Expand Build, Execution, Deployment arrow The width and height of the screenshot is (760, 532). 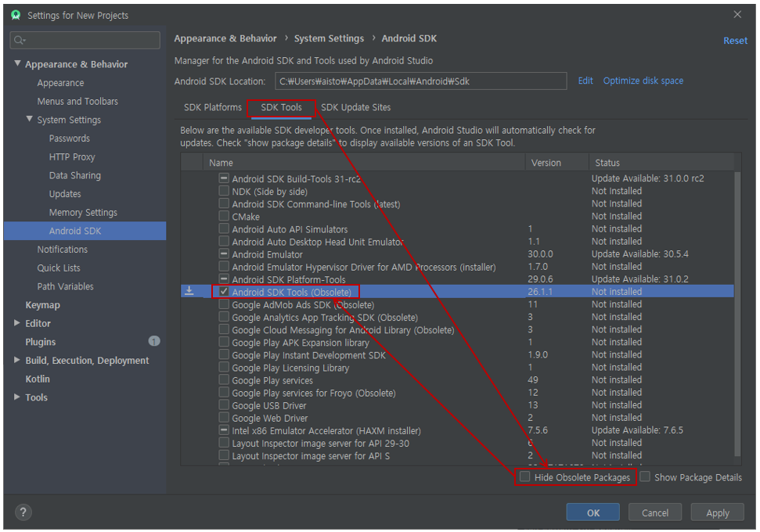(17, 360)
